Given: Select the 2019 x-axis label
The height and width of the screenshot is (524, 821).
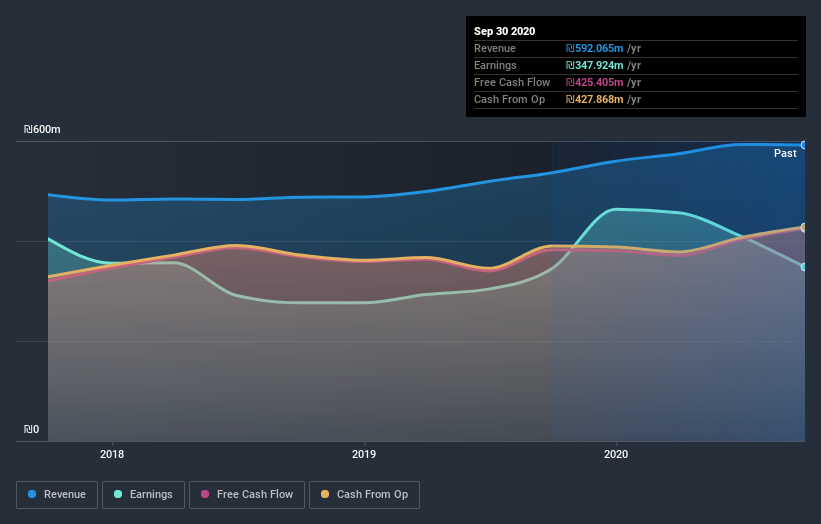Looking at the screenshot, I should pyautogui.click(x=364, y=454).
